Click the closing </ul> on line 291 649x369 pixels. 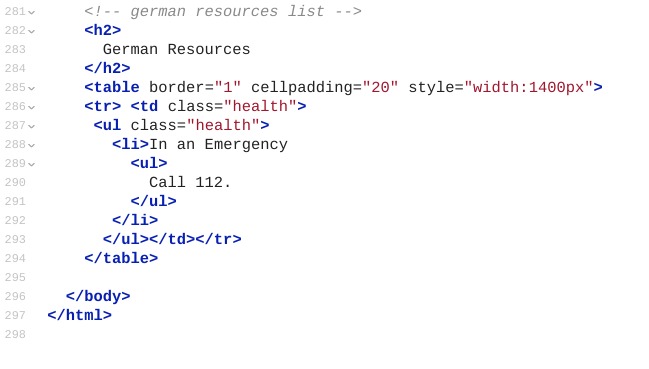pos(154,201)
